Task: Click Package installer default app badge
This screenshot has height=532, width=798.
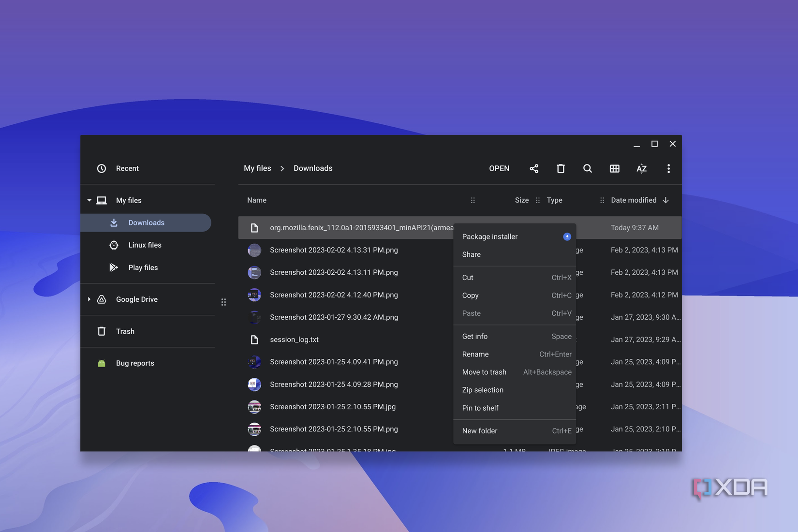Action: (x=567, y=236)
